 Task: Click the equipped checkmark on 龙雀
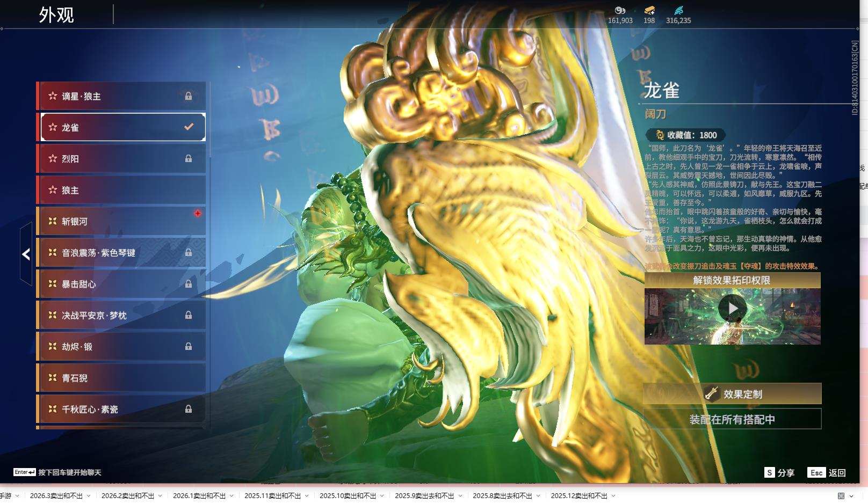pos(189,127)
